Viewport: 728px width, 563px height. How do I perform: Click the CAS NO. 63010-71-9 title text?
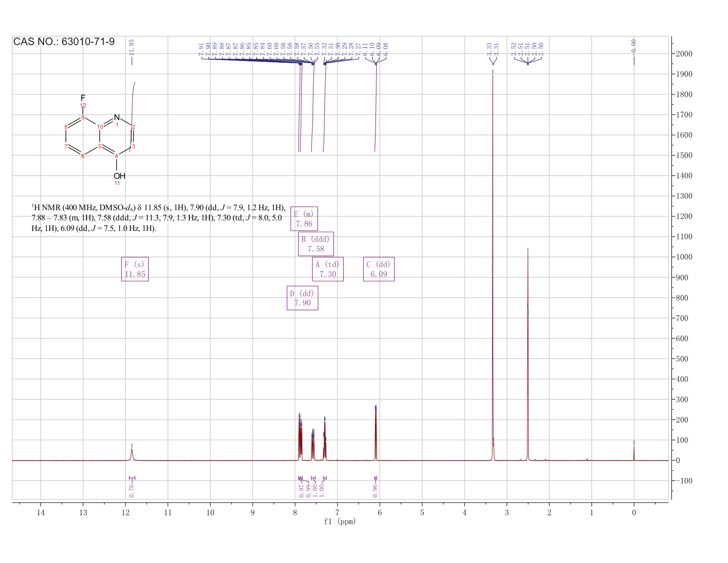tap(64, 42)
